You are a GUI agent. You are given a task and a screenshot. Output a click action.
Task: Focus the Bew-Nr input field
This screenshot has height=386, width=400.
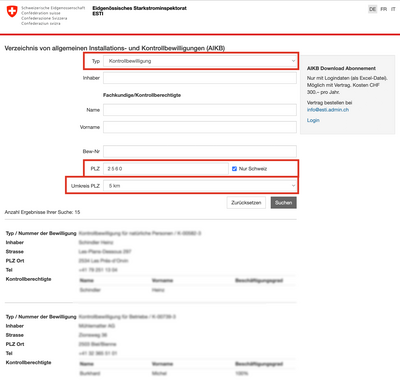click(x=200, y=151)
